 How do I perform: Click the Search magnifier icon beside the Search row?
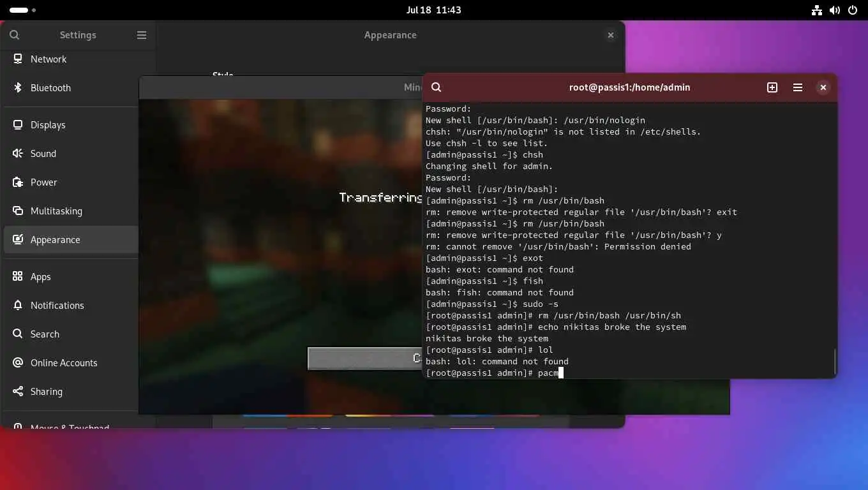(18, 334)
